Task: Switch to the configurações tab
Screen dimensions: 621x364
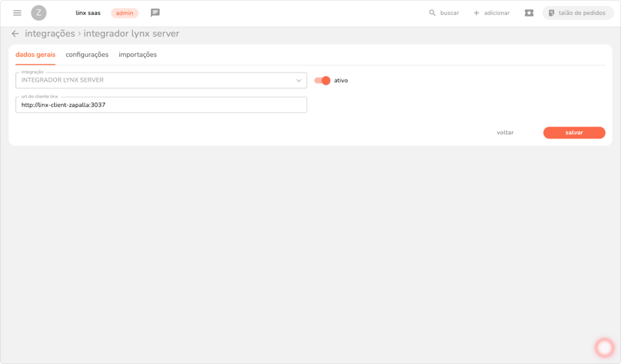Action: pos(87,55)
